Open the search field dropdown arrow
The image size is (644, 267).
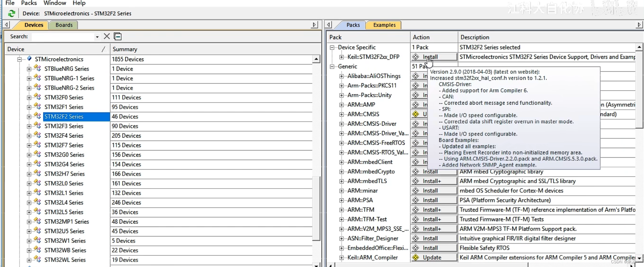point(97,37)
